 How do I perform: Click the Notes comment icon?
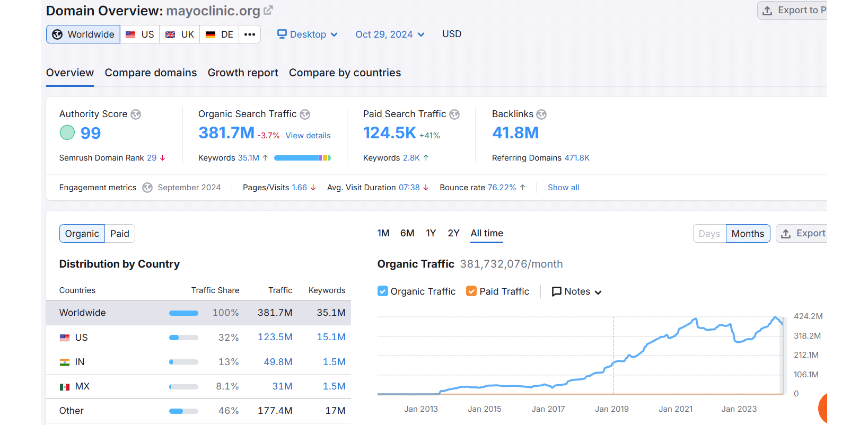point(556,292)
